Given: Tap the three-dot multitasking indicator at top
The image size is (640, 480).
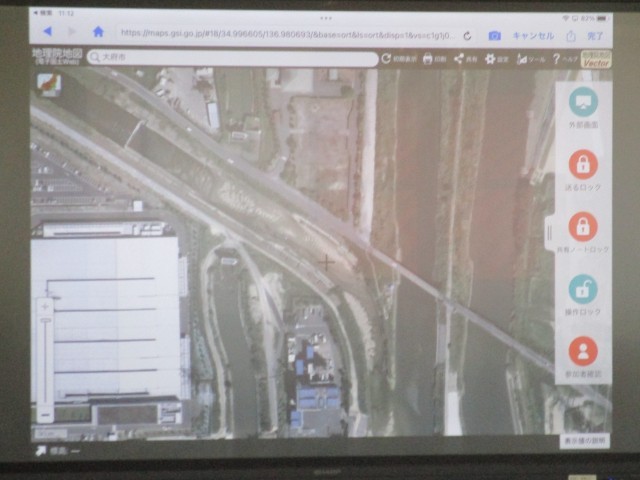Looking at the screenshot, I should [326, 18].
